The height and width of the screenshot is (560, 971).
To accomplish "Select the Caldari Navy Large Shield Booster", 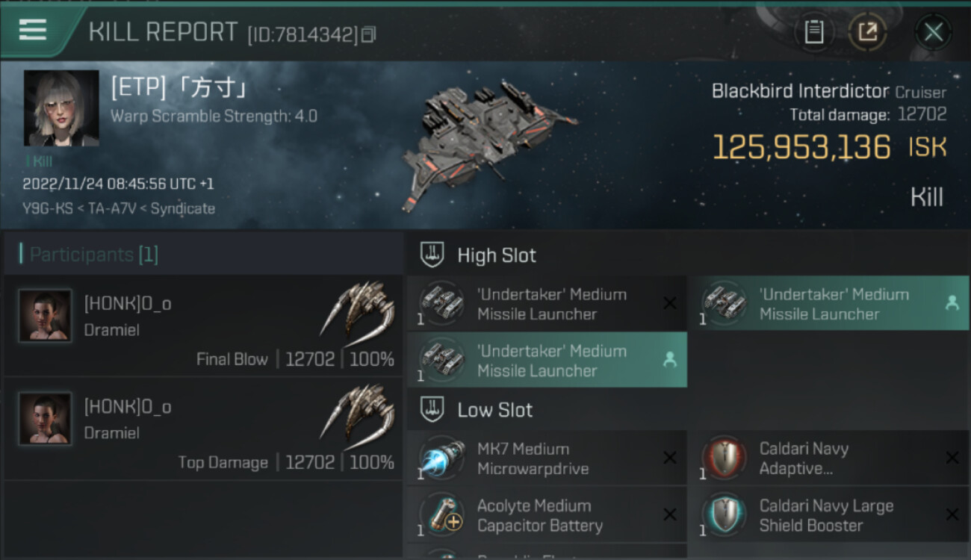I will tap(828, 515).
